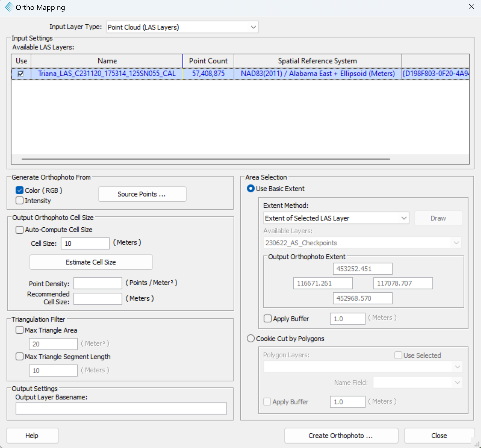
Task: Enable the Intensity checkbox
Action: 20,201
